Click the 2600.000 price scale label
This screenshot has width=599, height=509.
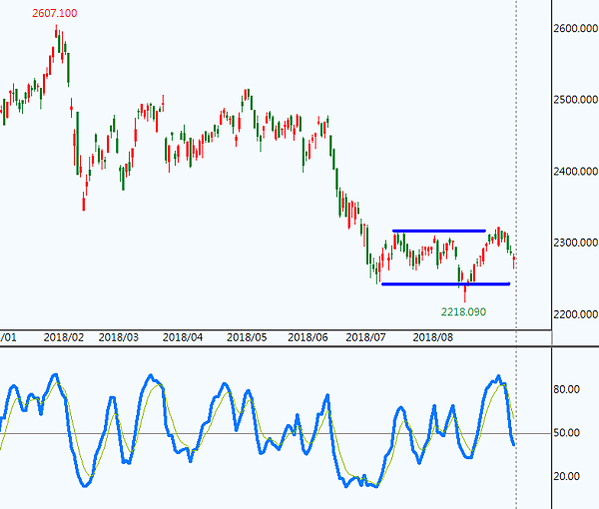[576, 28]
